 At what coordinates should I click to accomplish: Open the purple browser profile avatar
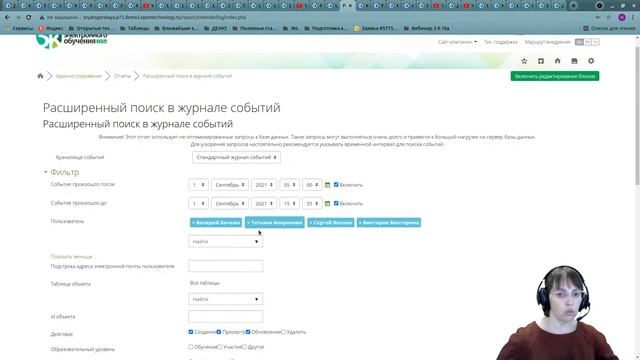click(622, 18)
